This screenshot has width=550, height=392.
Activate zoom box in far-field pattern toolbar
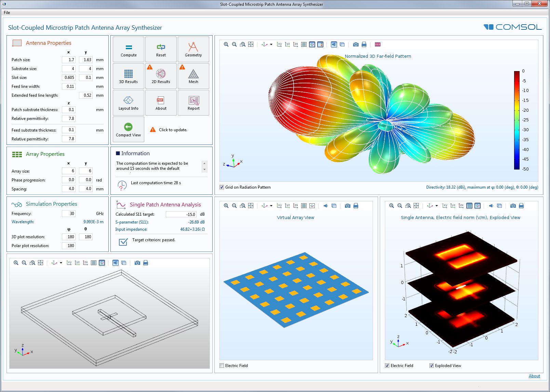click(243, 44)
